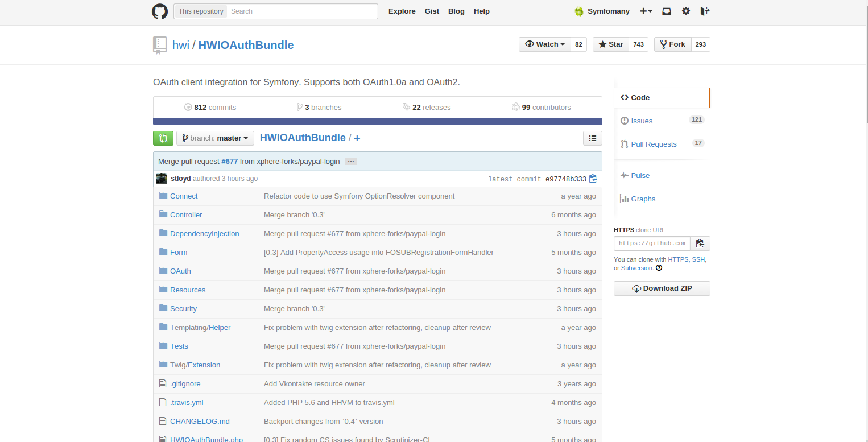The height and width of the screenshot is (442, 868).
Task: Click Explore in top navigation
Action: pos(402,11)
